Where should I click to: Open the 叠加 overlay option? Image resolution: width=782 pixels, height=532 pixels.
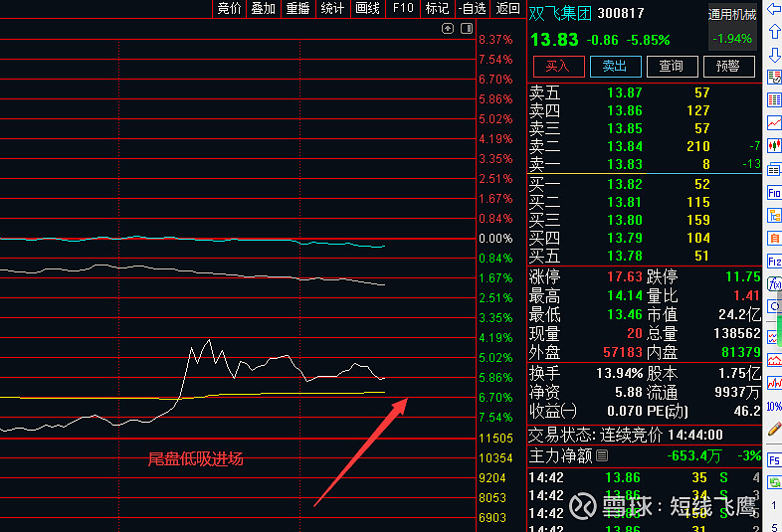click(x=264, y=9)
